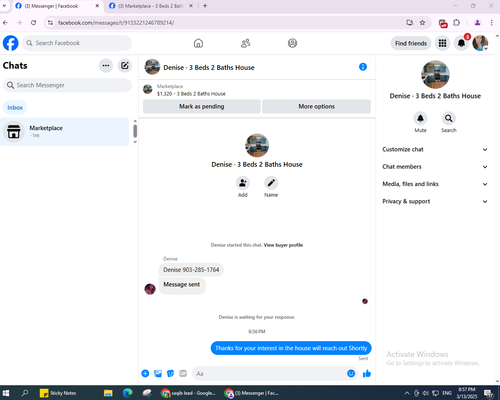This screenshot has height=400, width=500.
Task: Choose a GIF in composer
Action: (183, 374)
